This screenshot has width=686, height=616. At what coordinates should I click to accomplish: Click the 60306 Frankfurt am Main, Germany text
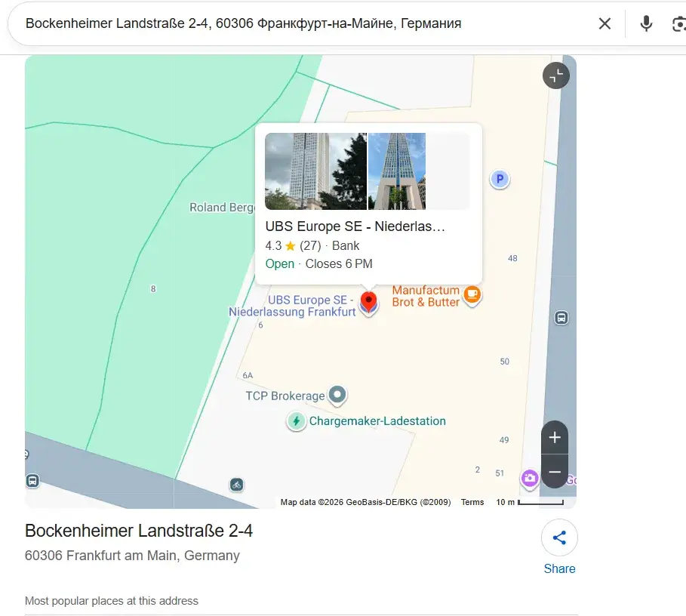132,555
